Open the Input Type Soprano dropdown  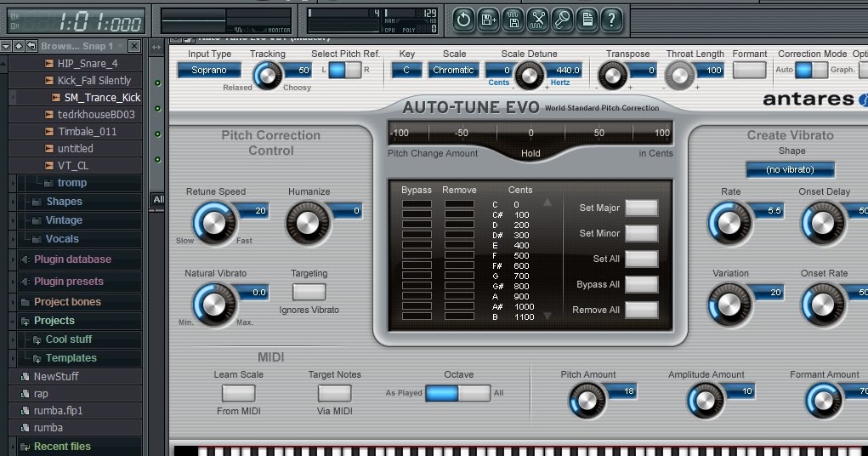(x=209, y=70)
